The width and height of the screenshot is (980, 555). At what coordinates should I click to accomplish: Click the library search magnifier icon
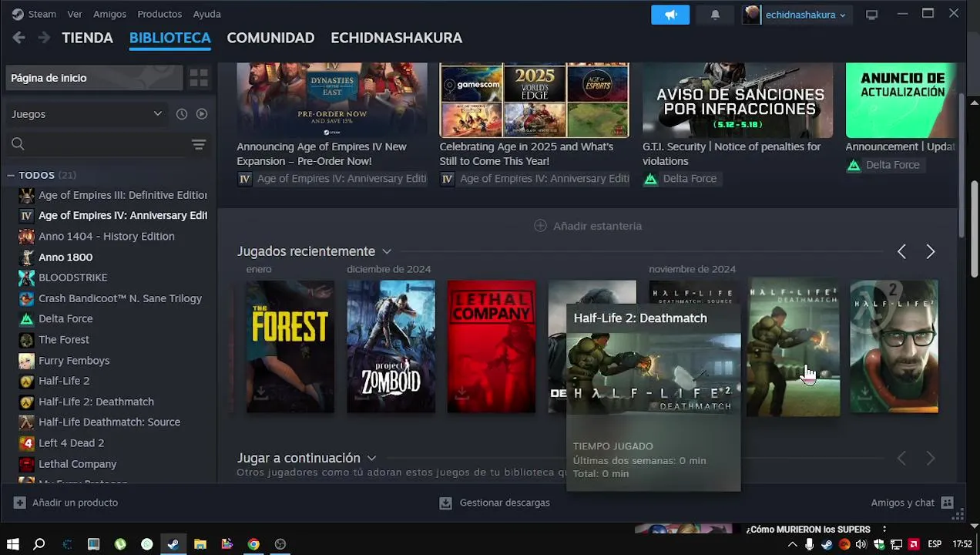point(18,144)
